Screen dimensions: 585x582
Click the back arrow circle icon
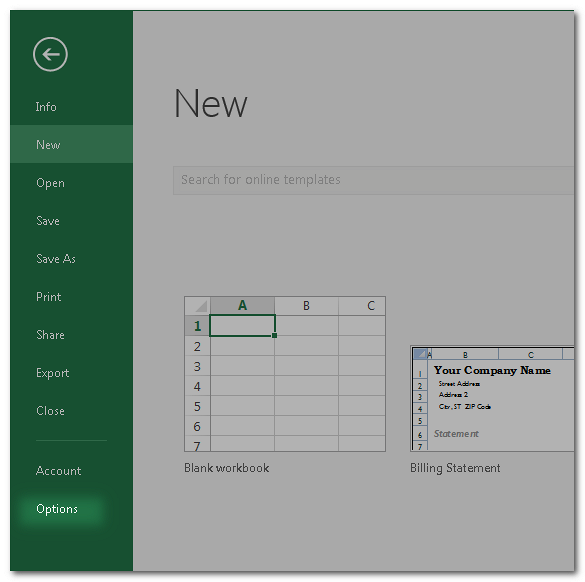click(50, 54)
